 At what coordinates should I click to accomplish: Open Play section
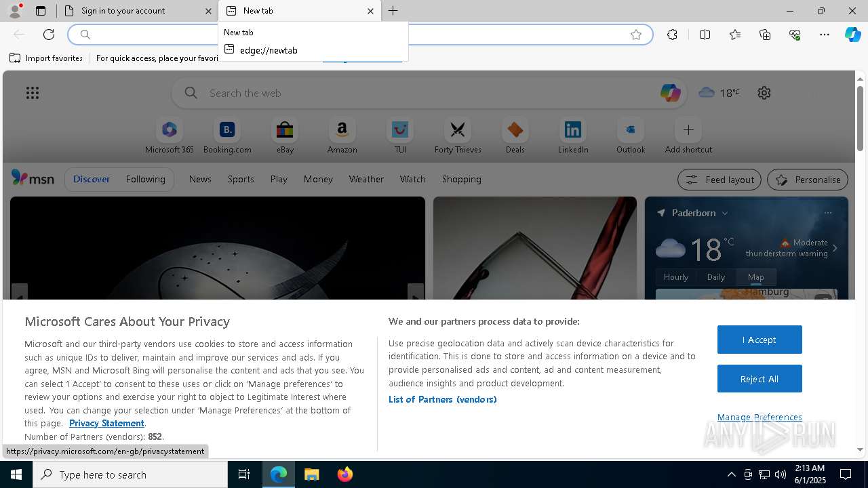(279, 179)
